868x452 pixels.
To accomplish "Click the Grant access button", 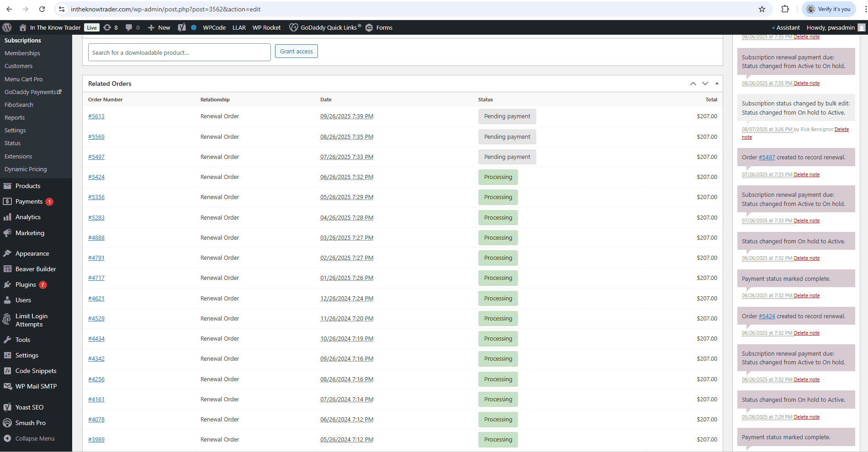I will 296,51.
